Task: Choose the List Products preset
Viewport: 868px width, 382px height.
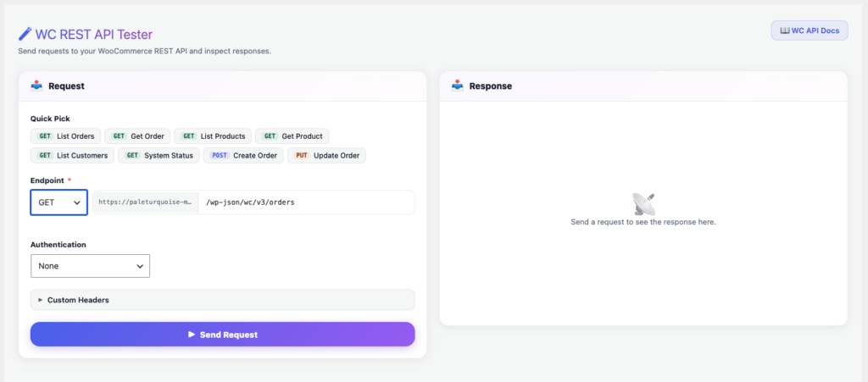Action: coord(213,136)
